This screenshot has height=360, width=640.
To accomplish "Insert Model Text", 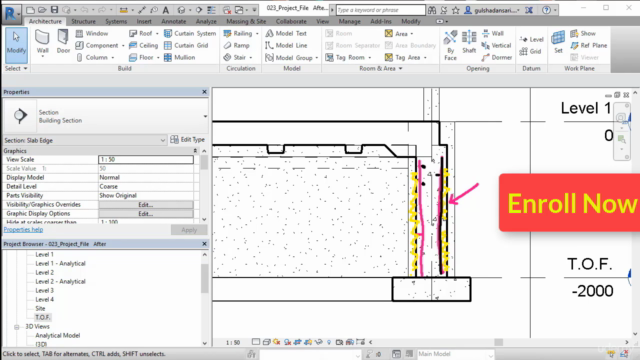I will (x=286, y=33).
